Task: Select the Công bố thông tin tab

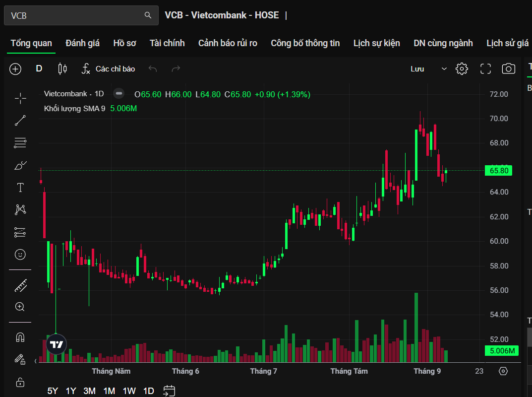Action: coord(305,43)
